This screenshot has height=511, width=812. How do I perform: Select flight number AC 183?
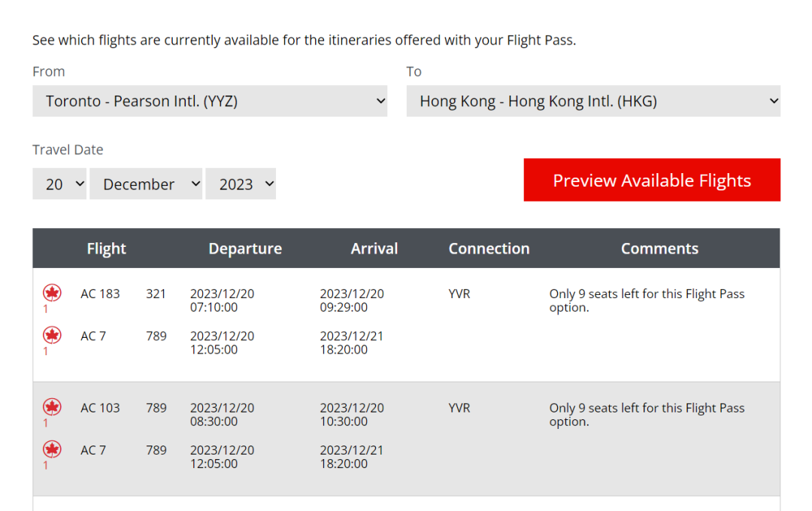[100, 294]
